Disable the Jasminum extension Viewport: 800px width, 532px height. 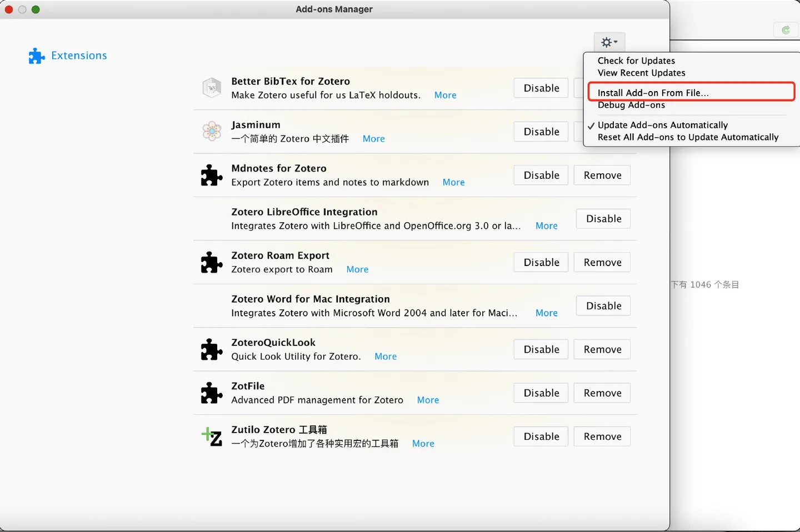point(541,132)
